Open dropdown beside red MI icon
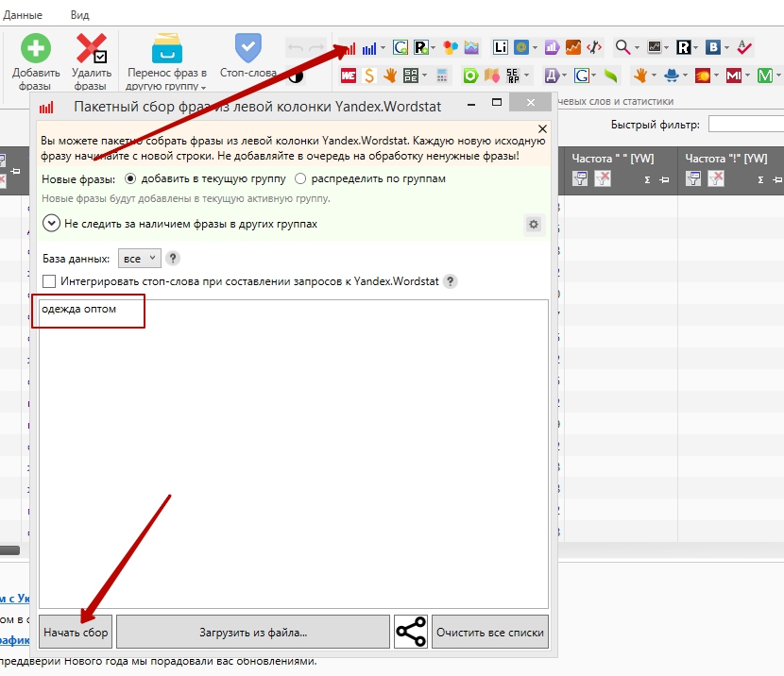The width and height of the screenshot is (784, 676). (x=747, y=76)
